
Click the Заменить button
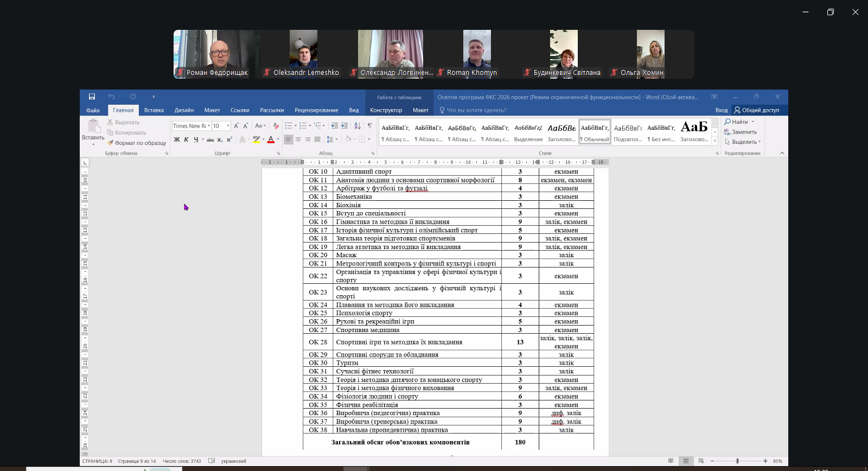pos(743,132)
